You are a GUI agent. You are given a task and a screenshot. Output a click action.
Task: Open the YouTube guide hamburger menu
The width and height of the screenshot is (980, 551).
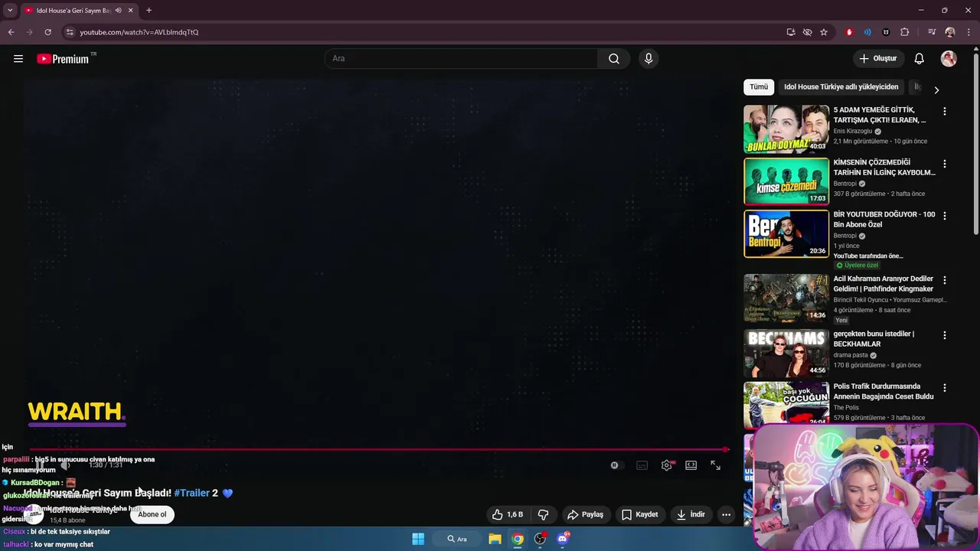coord(18,59)
